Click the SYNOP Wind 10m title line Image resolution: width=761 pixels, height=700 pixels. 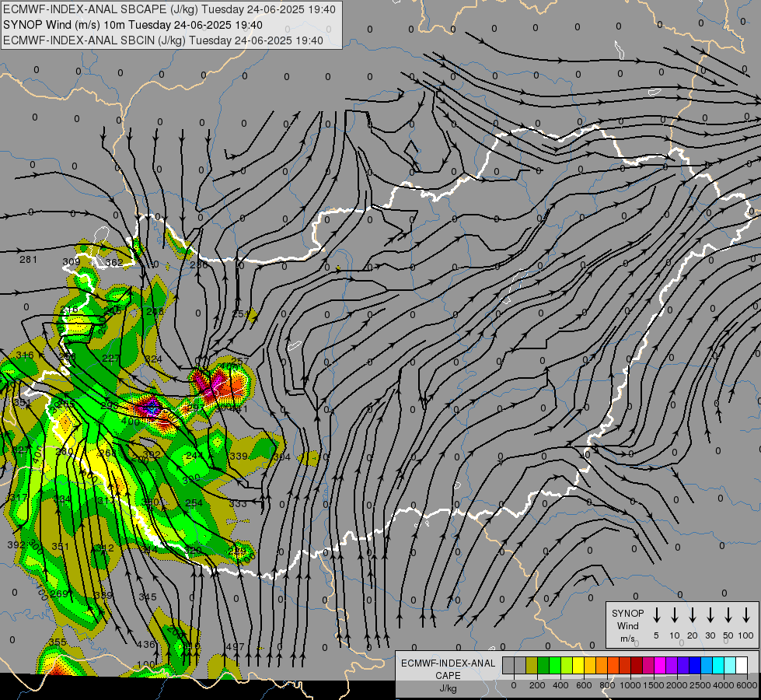click(x=132, y=25)
